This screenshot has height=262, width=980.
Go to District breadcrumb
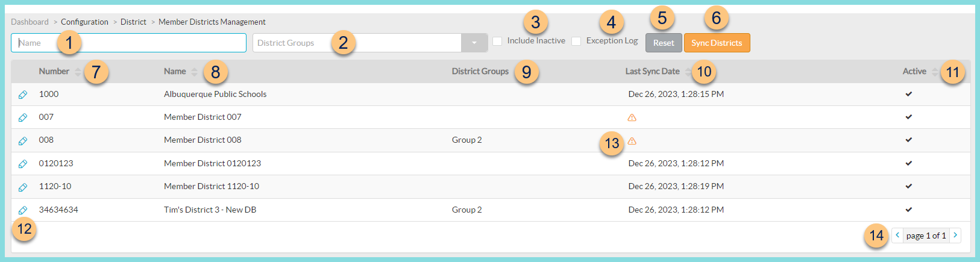133,22
